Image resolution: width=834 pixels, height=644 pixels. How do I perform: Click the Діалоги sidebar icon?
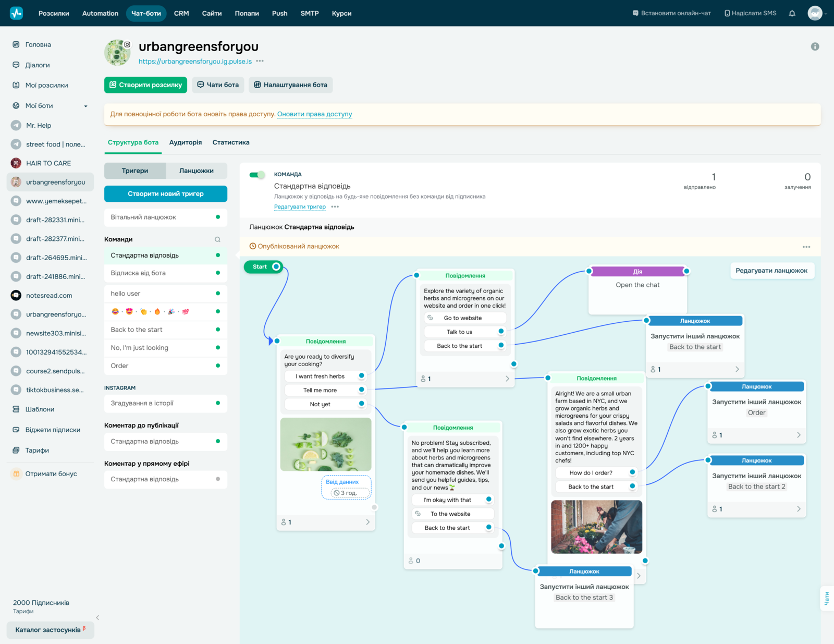[x=16, y=65]
